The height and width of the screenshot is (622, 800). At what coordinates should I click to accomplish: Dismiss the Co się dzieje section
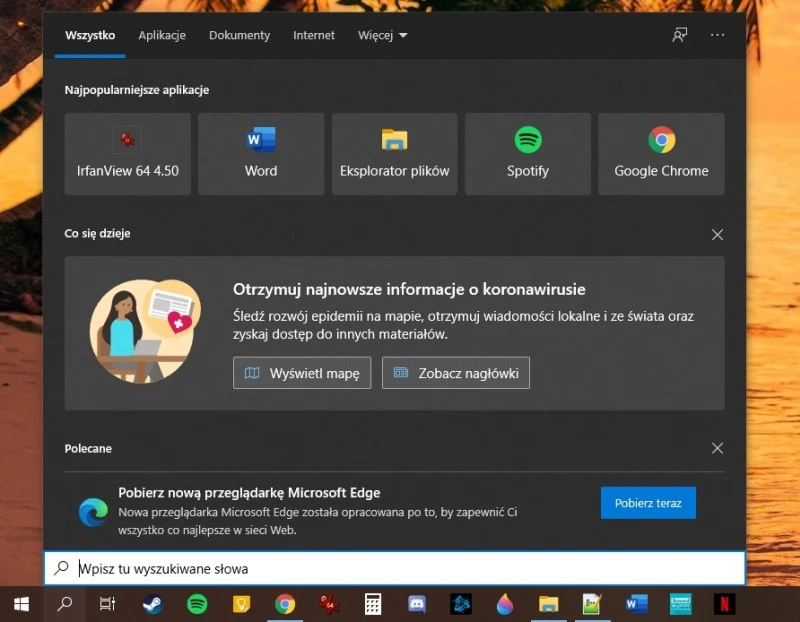tap(717, 234)
